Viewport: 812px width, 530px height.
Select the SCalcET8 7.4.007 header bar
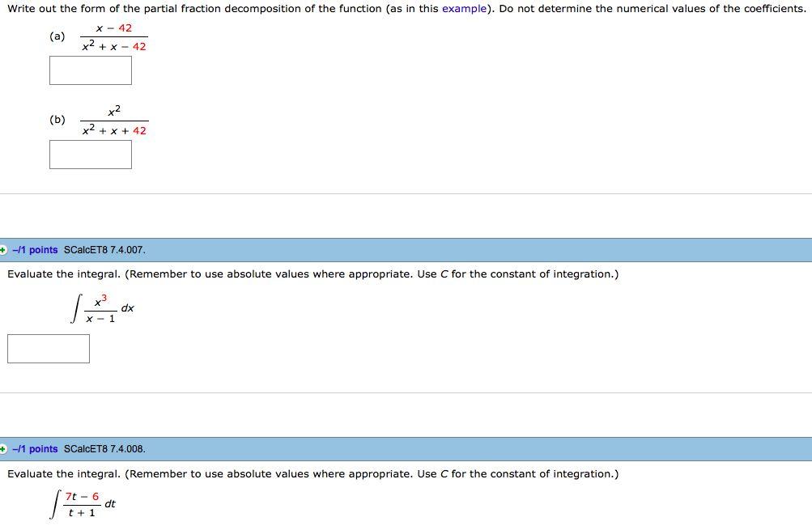[405, 250]
